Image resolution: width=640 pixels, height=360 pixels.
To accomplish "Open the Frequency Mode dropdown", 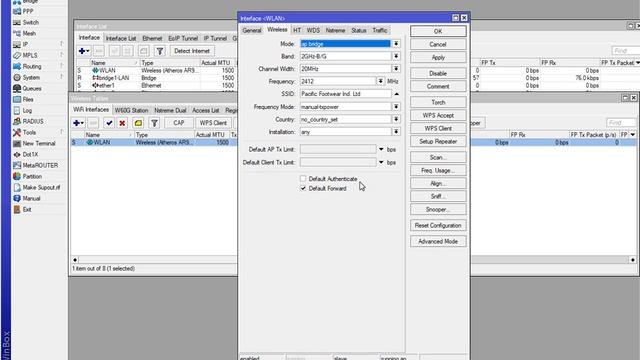I will click(x=396, y=107).
